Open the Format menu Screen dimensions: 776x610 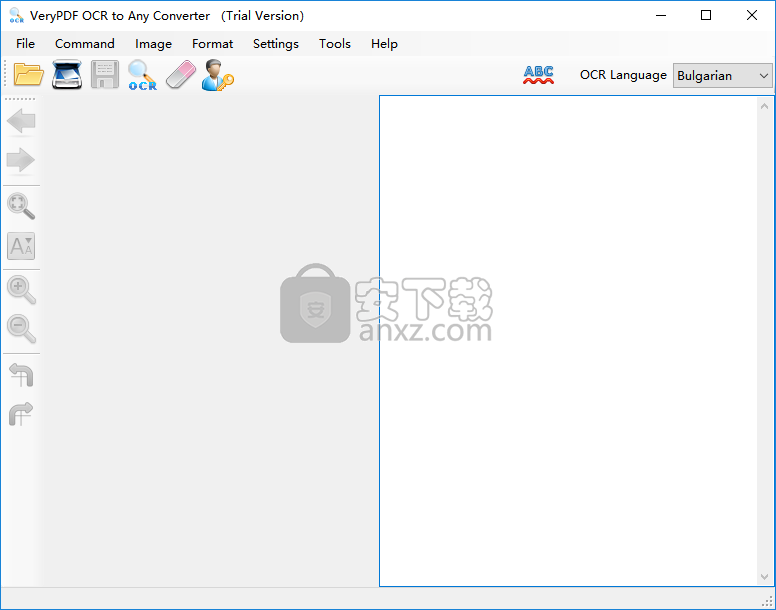[x=212, y=44]
